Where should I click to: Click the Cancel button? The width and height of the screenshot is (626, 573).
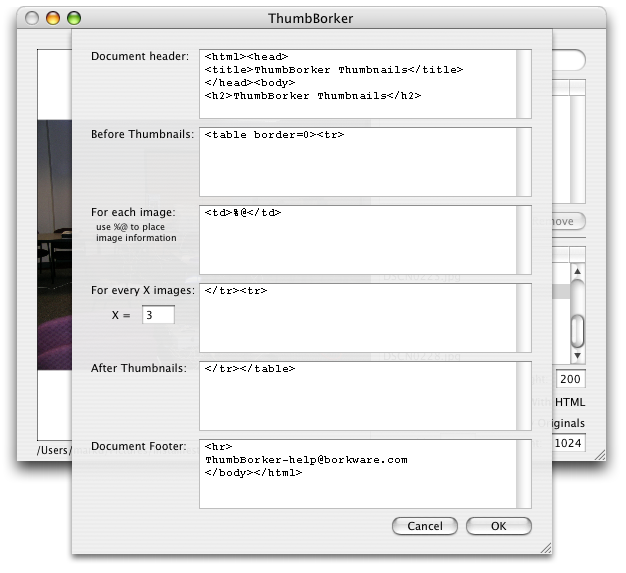pos(425,526)
